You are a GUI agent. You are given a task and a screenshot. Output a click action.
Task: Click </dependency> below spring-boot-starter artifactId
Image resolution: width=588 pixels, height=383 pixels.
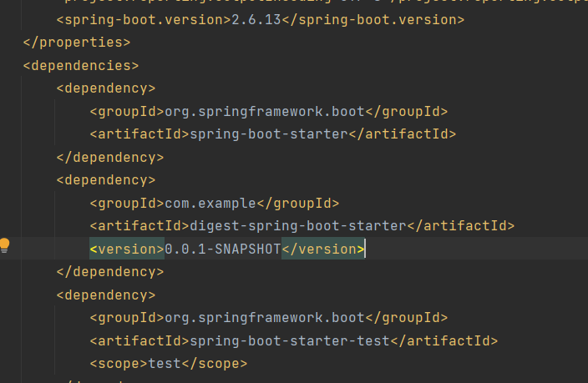tap(110, 158)
